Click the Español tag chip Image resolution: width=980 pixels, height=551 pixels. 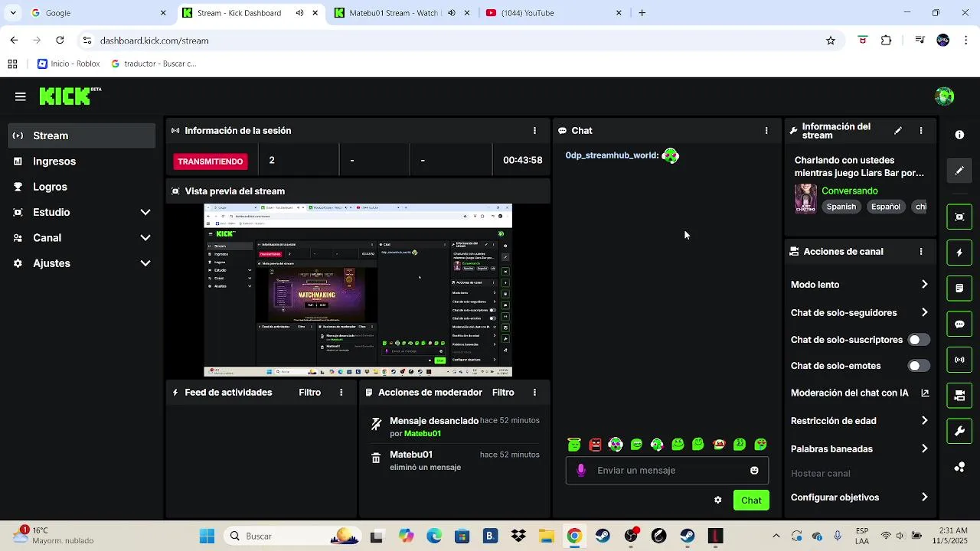coord(886,207)
